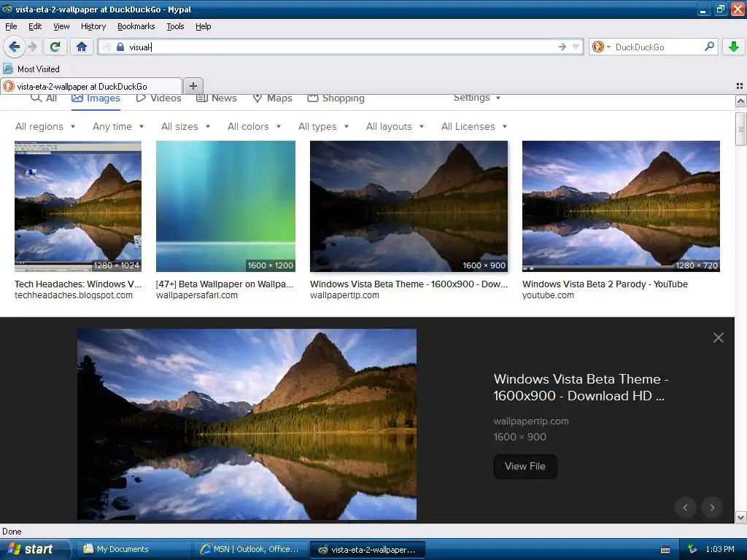Click the View File button
This screenshot has height=560, width=747.
pos(525,466)
